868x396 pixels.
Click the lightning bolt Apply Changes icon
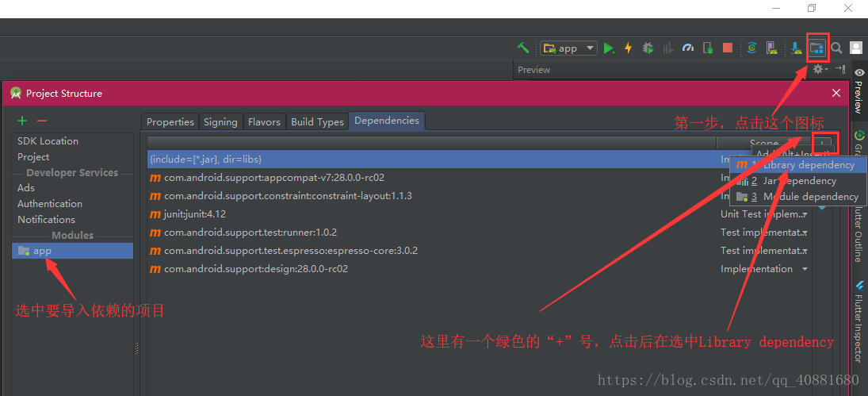tap(629, 48)
